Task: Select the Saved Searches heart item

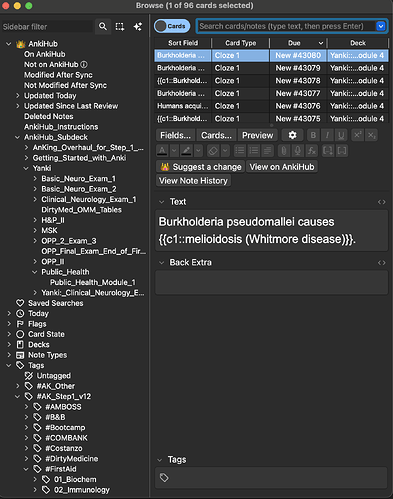Action: tap(50, 303)
